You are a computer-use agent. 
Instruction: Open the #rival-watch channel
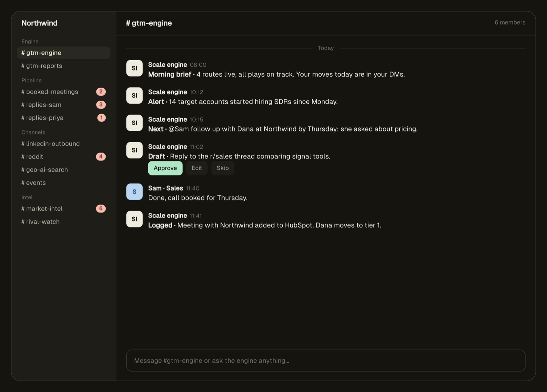(64, 222)
